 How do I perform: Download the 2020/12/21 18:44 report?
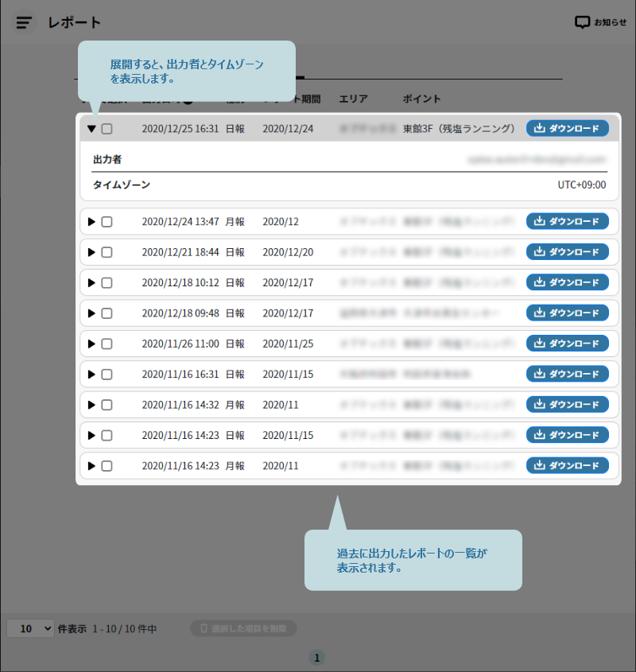567,251
